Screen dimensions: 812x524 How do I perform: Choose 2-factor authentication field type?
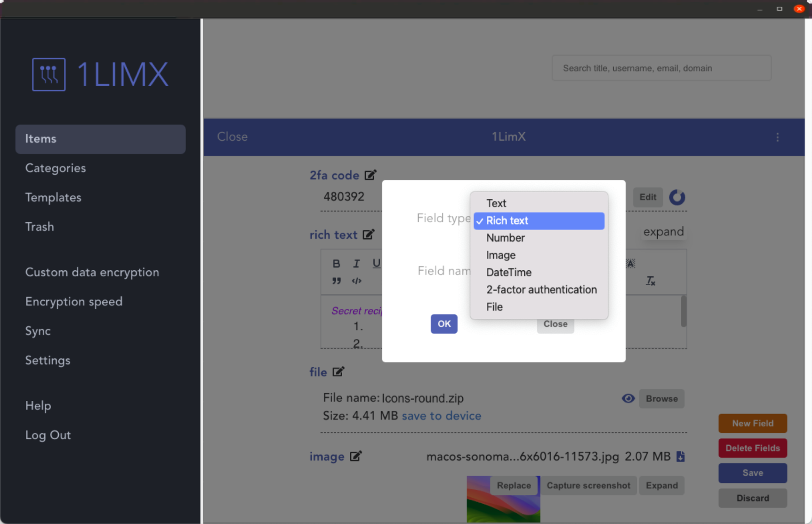[541, 290]
